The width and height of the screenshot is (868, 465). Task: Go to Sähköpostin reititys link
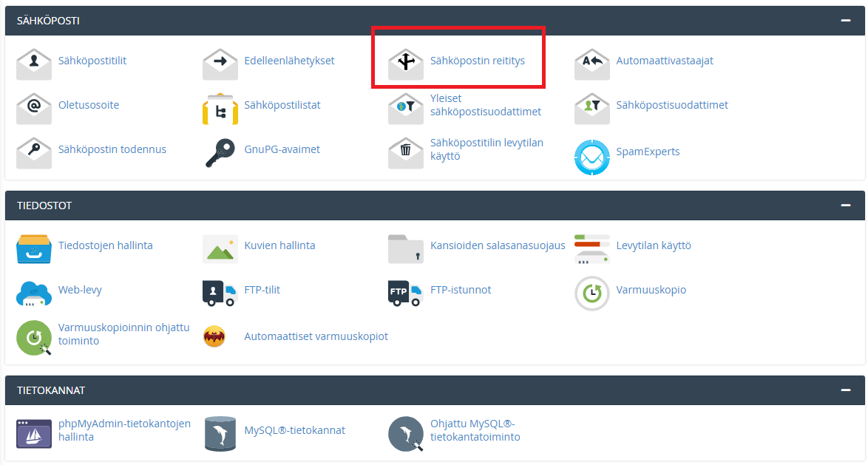click(x=478, y=61)
